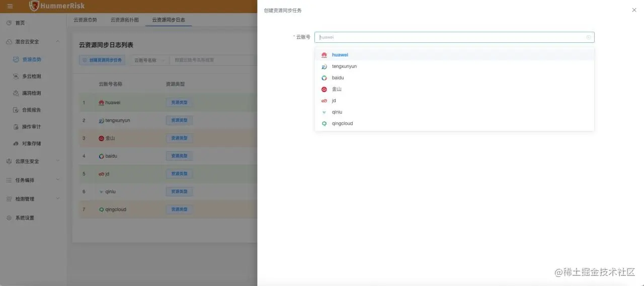Collapse the 混合云安全 sidebar section

pos(33,42)
